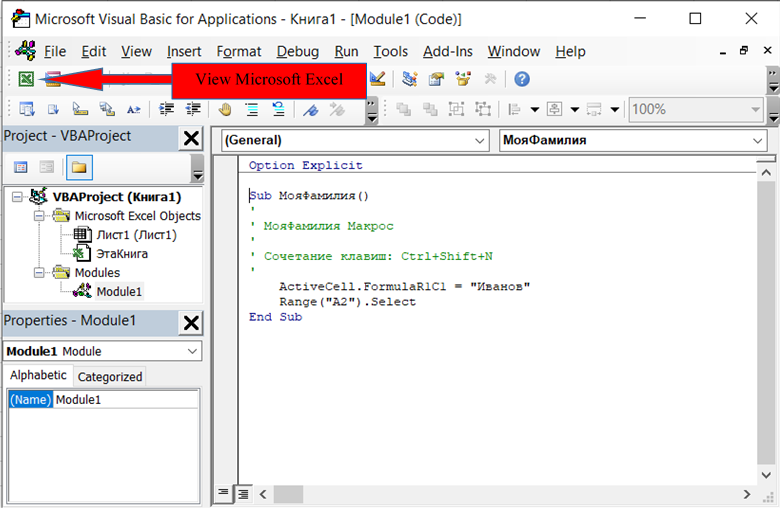This screenshot has height=510, width=780.
Task: Toggle Bookmark with the blue flag icon
Action: point(311,109)
